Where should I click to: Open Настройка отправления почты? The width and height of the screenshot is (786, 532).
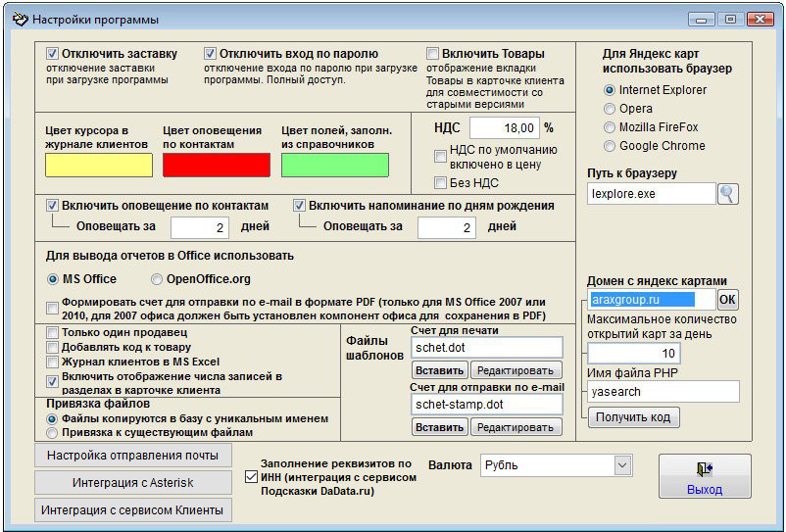tap(133, 456)
